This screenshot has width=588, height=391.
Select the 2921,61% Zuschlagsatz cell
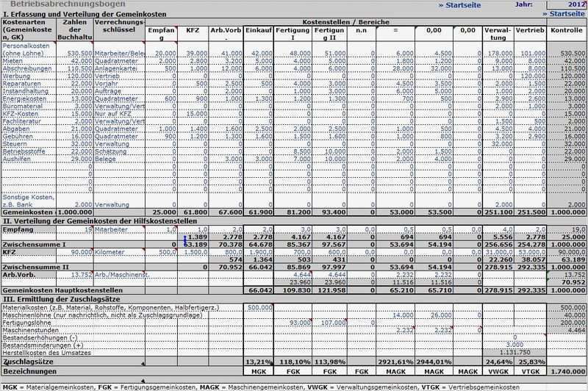[x=395, y=362]
